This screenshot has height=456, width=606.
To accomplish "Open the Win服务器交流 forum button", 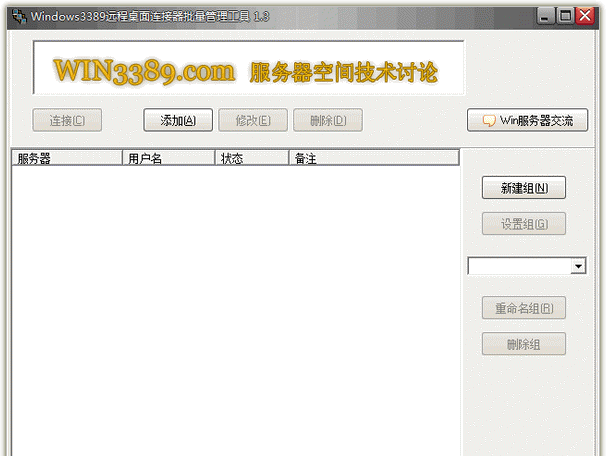I will pos(527,121).
